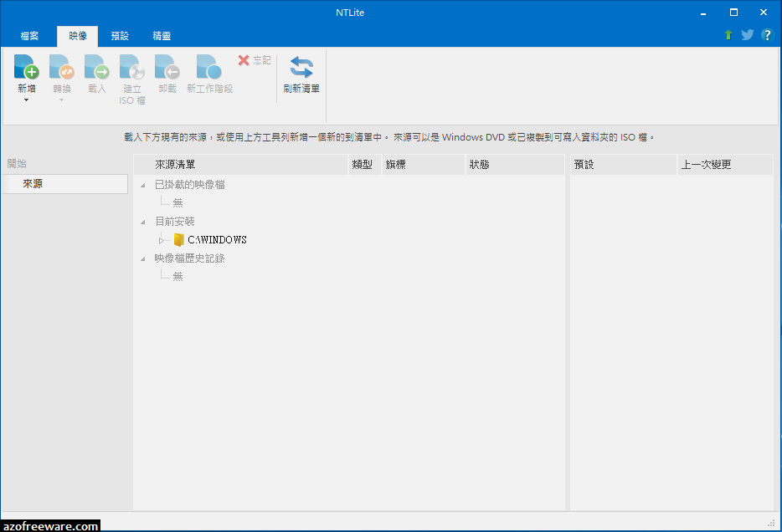Switch to the 檔案 tab
Image resolution: width=782 pixels, height=532 pixels.
pos(29,36)
